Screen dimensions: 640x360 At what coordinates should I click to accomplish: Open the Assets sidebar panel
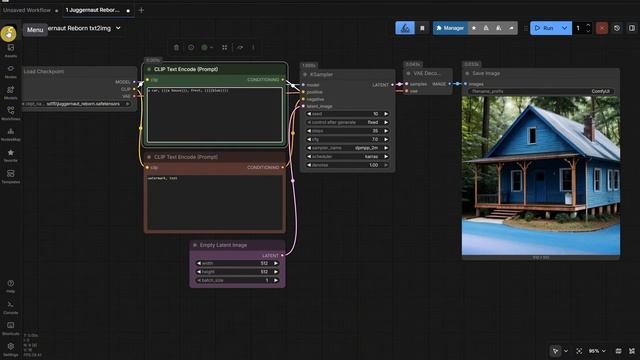11,51
